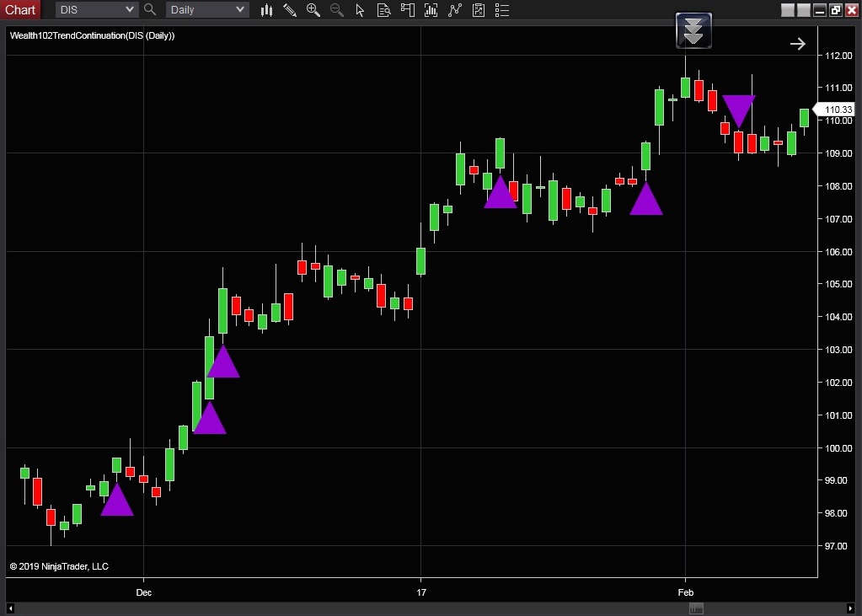
Task: Expand the DIS instrument dropdown
Action: 129,10
